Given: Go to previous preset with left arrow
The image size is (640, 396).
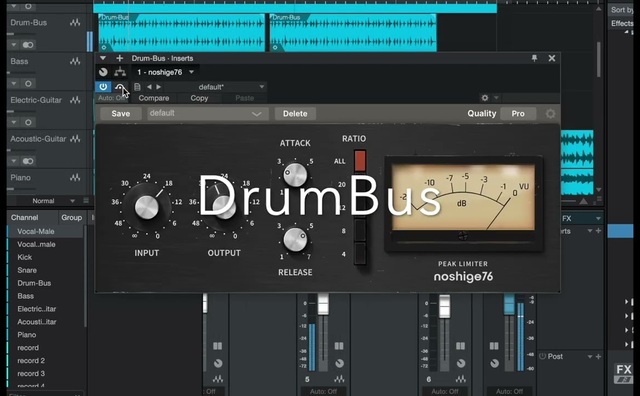Looking at the screenshot, I should coord(149,87).
